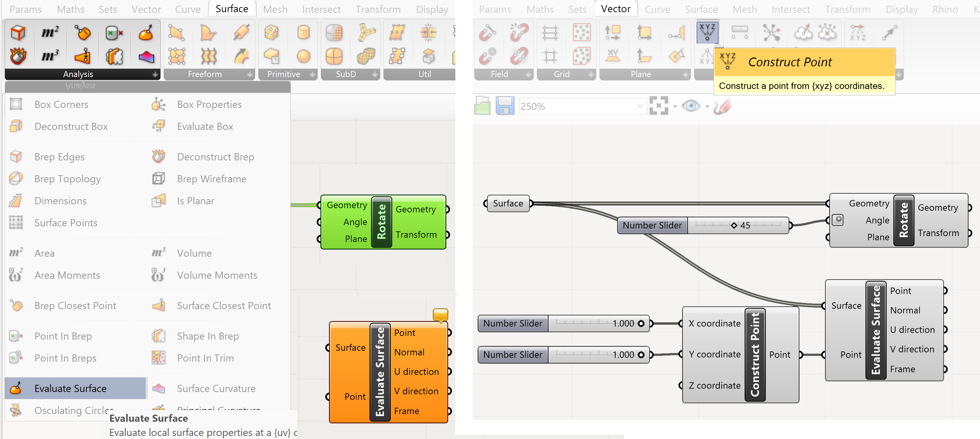Click the Construct Point icon in Vector ribbon

707,32
